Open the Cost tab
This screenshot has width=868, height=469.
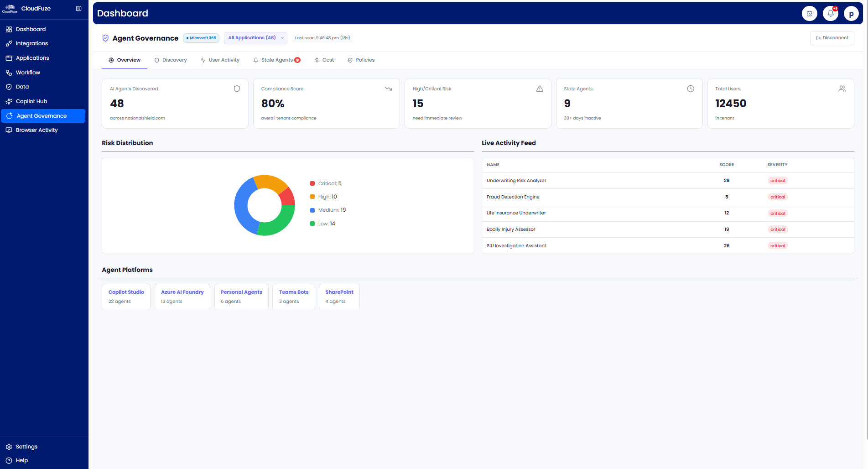324,60
